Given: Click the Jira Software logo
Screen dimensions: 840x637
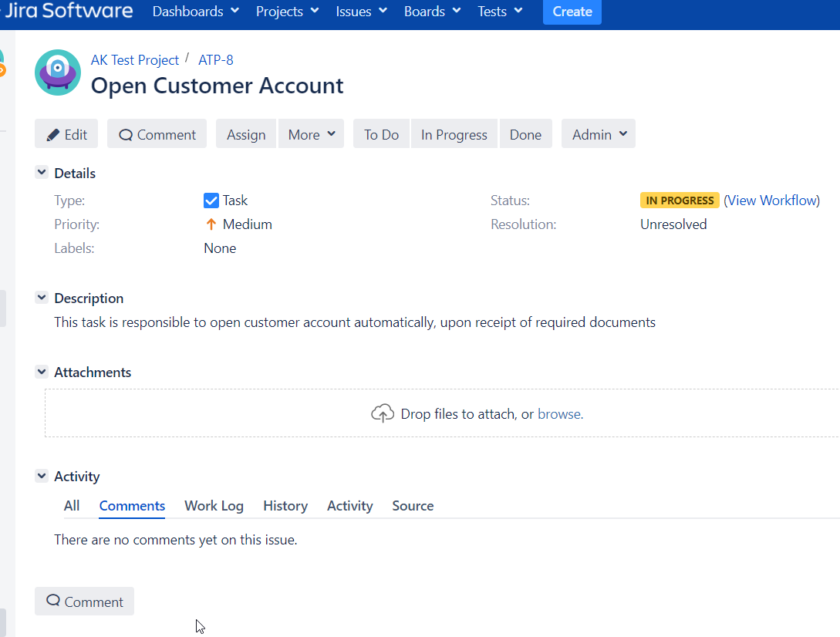Looking at the screenshot, I should 68,11.
